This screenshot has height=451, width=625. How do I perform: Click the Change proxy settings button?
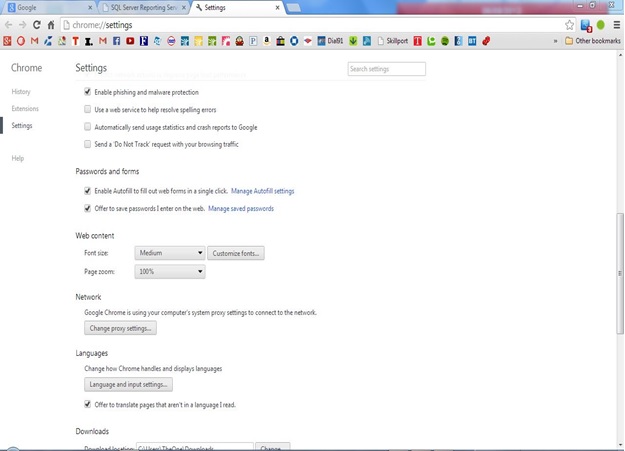[120, 328]
